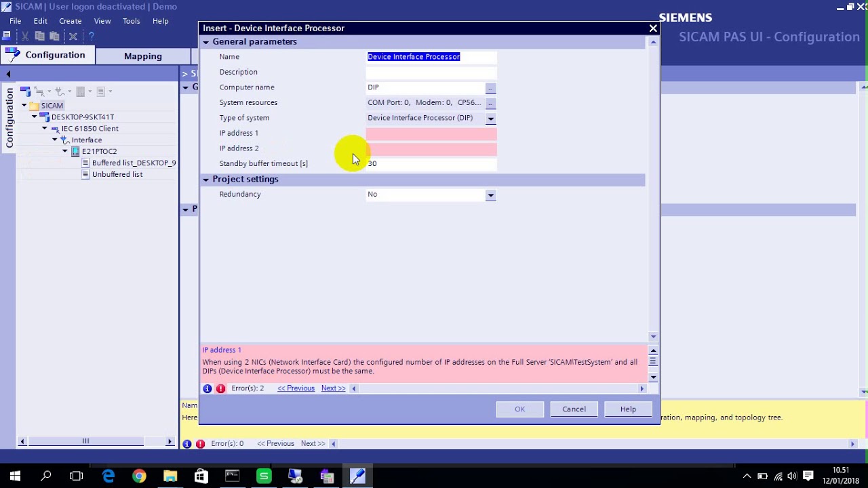Open the Create menu

(70, 21)
